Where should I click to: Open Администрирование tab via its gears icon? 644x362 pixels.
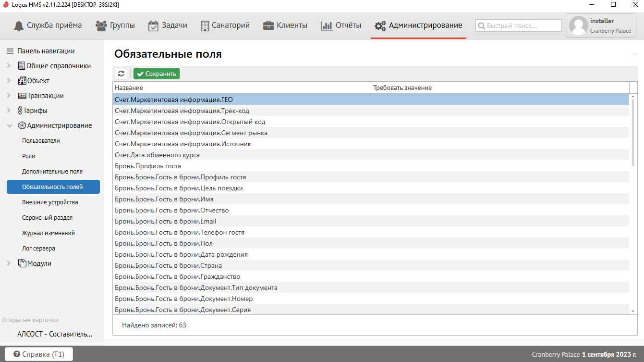[x=380, y=25]
